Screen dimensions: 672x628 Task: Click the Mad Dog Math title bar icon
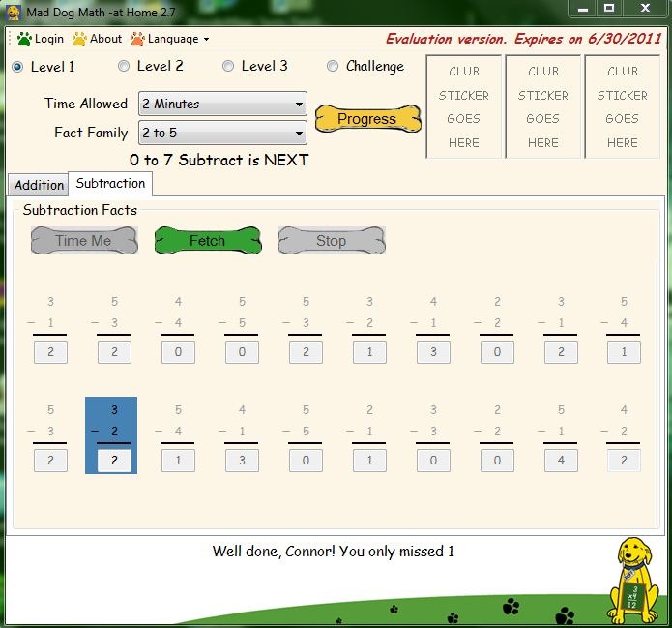point(14,13)
